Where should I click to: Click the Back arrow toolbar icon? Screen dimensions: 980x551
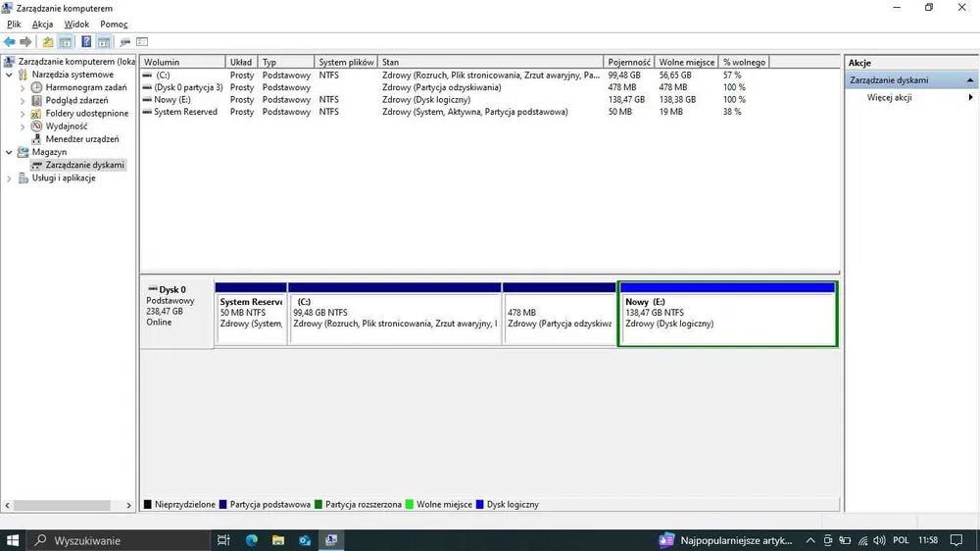10,42
